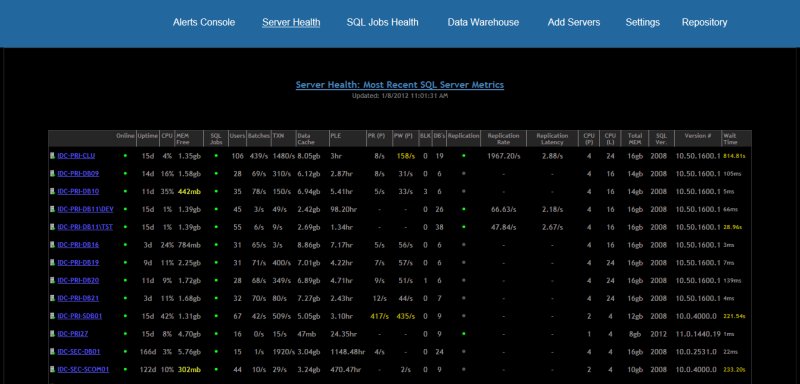This screenshot has width=800, height=384.
Task: Click the server icon beside IDC-PRI-DB21
Action: click(52, 298)
